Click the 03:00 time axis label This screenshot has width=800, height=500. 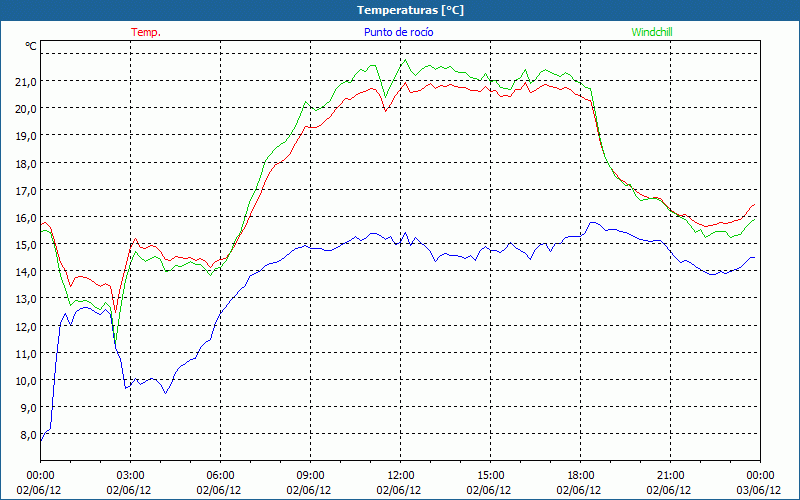131,476
